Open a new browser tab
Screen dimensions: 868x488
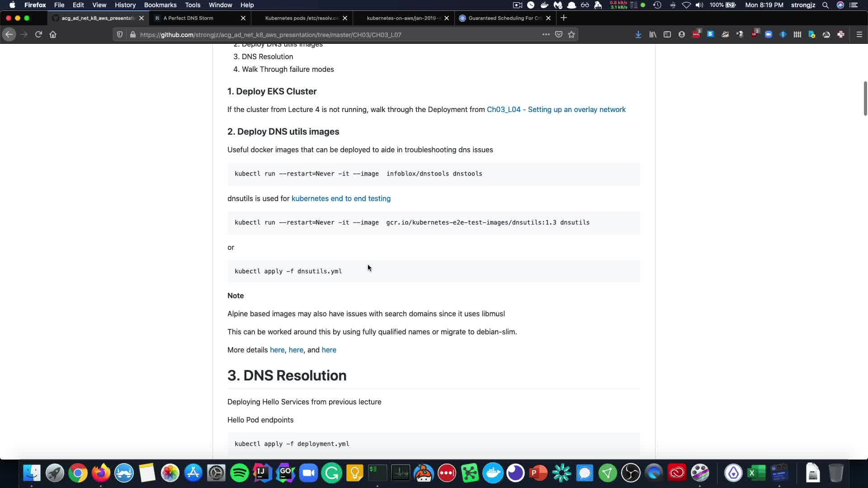coord(563,18)
